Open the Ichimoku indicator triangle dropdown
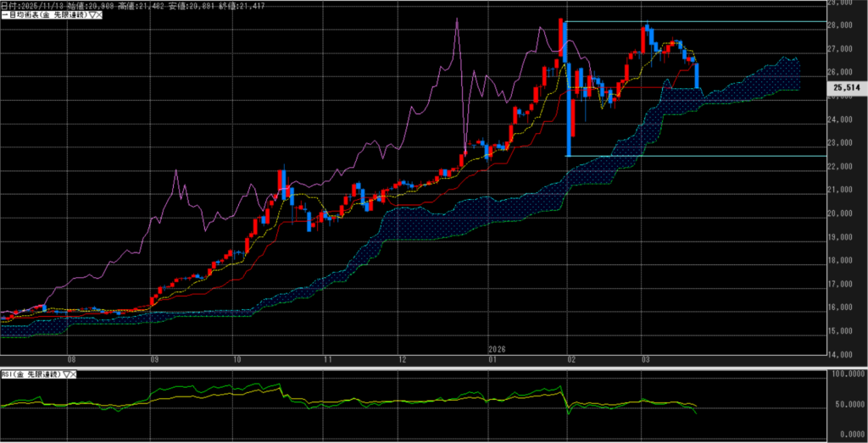Image resolution: width=868 pixels, height=443 pixels. [92, 16]
